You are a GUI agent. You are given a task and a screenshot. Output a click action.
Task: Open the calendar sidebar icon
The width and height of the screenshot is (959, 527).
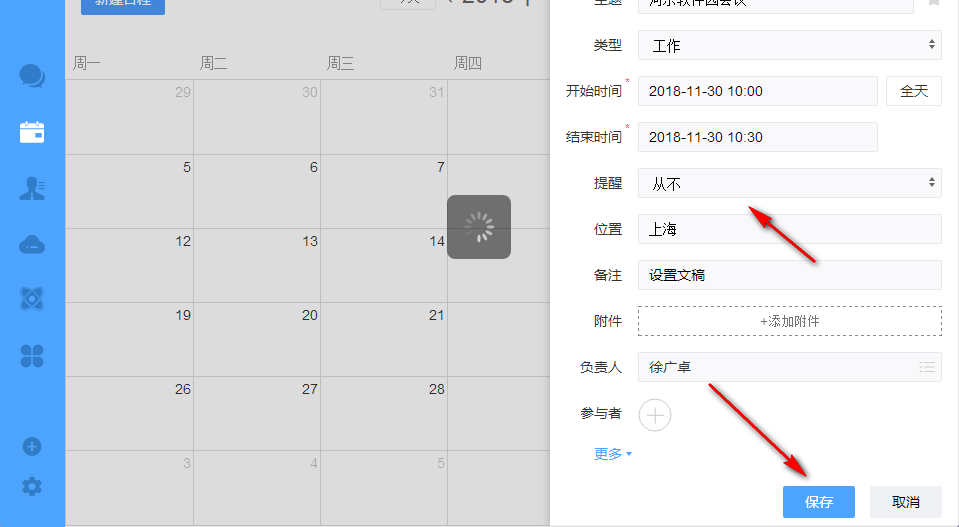point(32,132)
